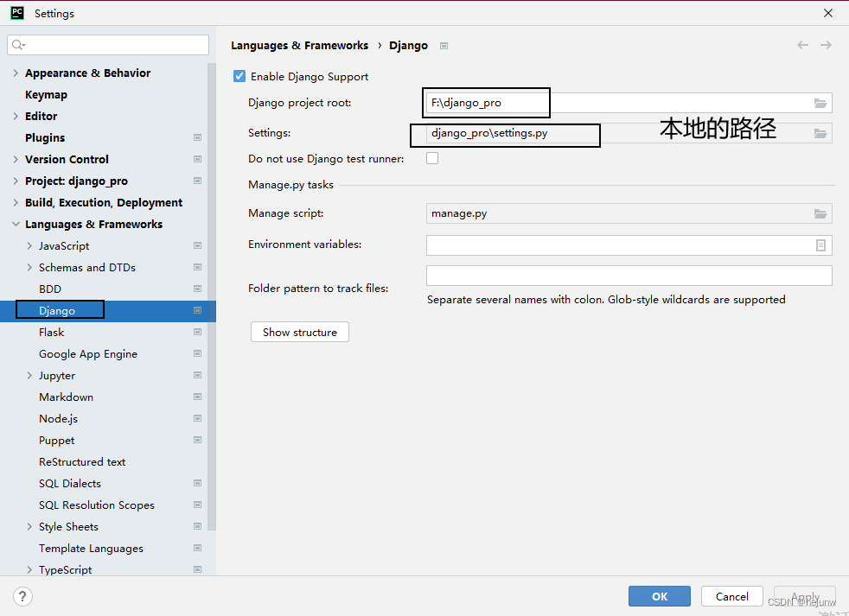
Task: Click project-level icon on SQL Dialects row
Action: point(198,483)
